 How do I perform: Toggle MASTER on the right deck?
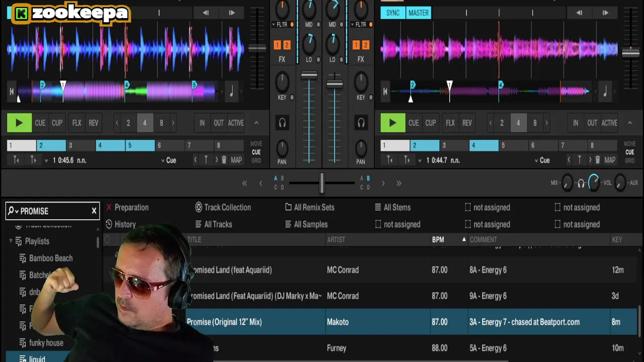click(x=419, y=13)
